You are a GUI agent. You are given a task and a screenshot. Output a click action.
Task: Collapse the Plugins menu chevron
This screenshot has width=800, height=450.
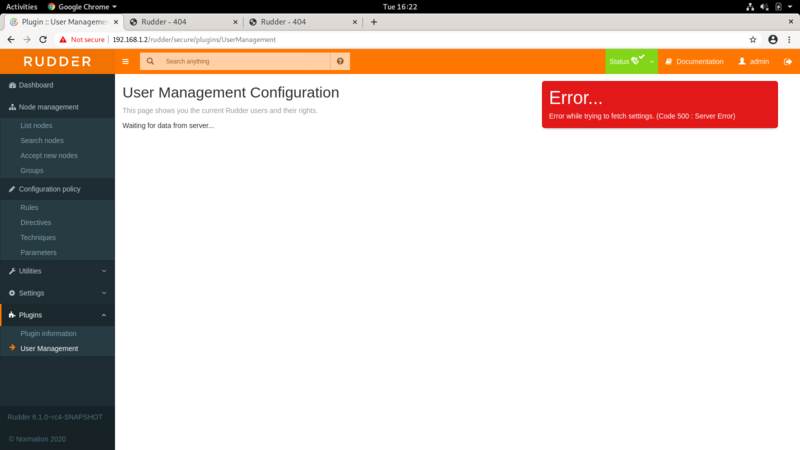(x=104, y=315)
